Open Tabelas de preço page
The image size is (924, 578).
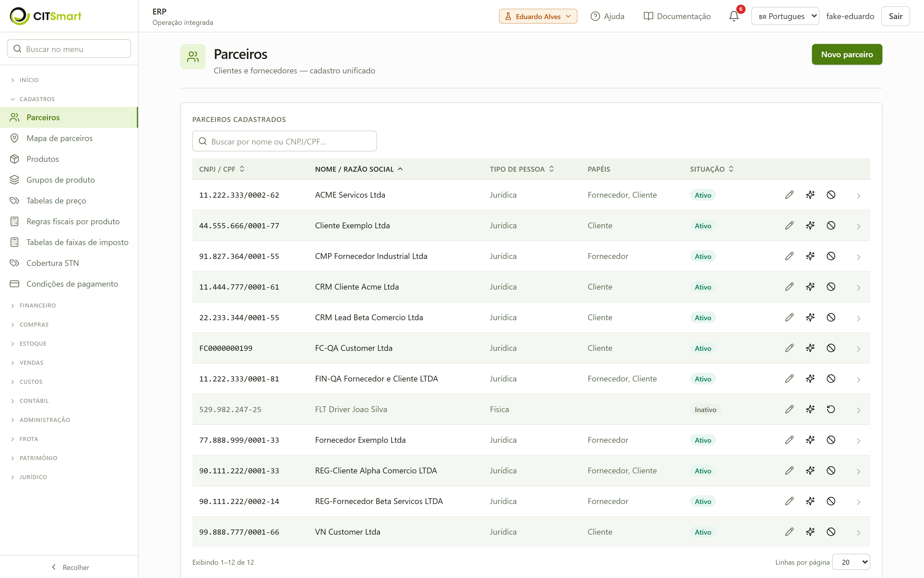point(69,201)
